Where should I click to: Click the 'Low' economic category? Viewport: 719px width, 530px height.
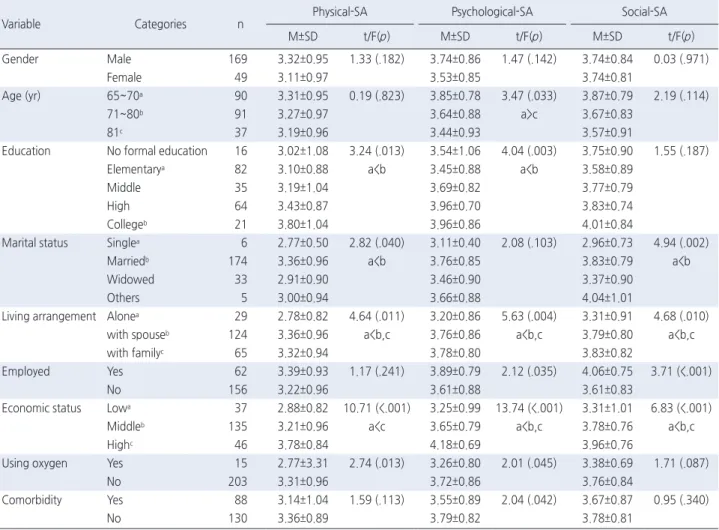coord(118,408)
